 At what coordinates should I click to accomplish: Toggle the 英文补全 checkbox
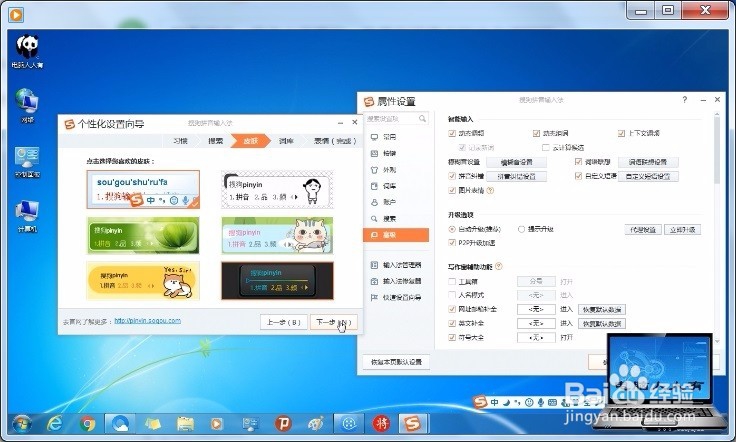[x=452, y=323]
